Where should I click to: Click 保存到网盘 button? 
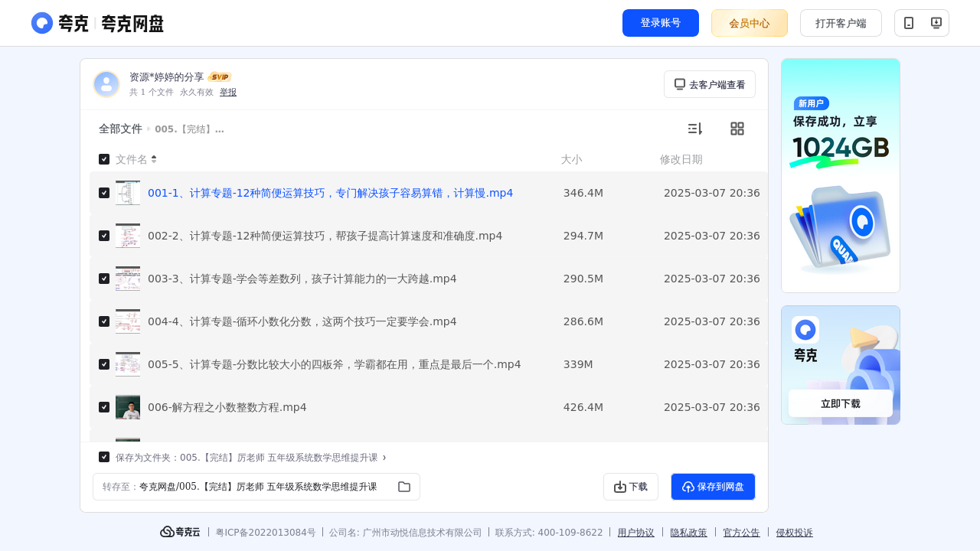[x=713, y=487]
